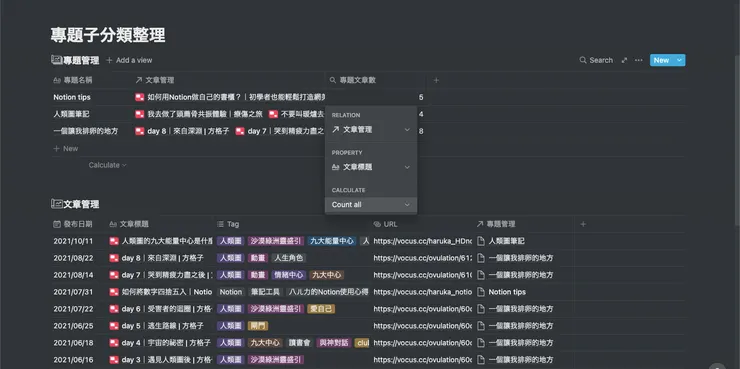Click the 文章管理 database title icon
Image resolution: width=740 pixels, height=369 pixels.
[x=57, y=204]
